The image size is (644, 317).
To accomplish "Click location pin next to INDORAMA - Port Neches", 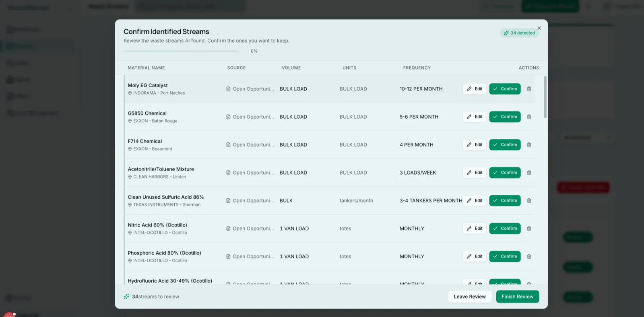I will coord(130,93).
